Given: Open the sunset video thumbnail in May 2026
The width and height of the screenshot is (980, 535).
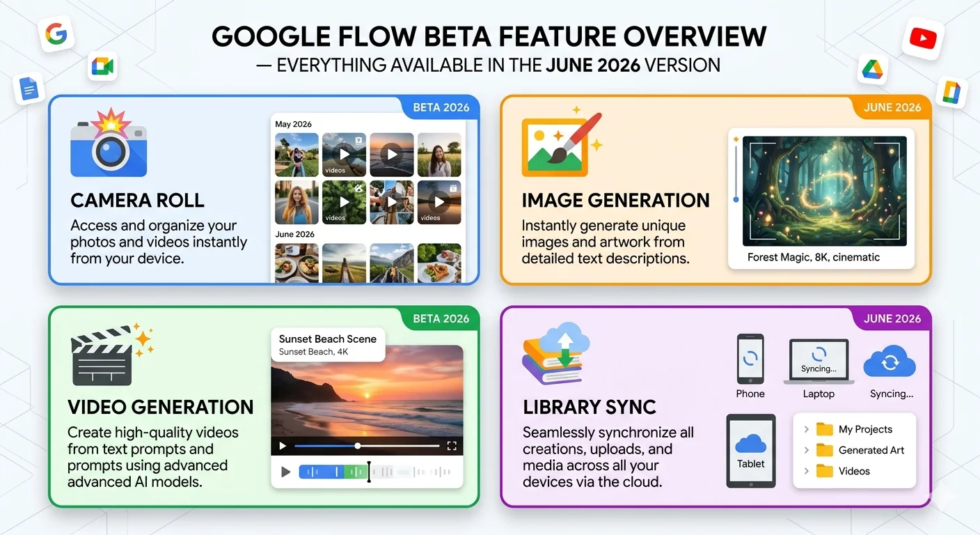Looking at the screenshot, I should [x=391, y=155].
